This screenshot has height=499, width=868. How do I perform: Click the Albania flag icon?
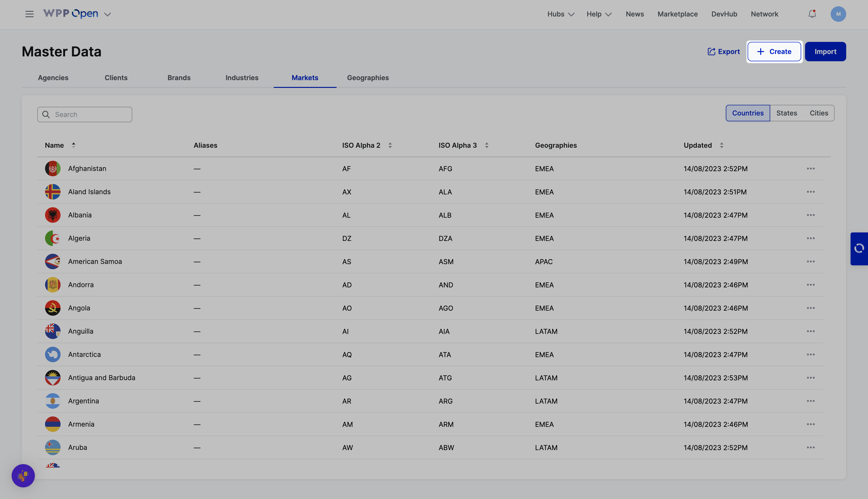[53, 215]
